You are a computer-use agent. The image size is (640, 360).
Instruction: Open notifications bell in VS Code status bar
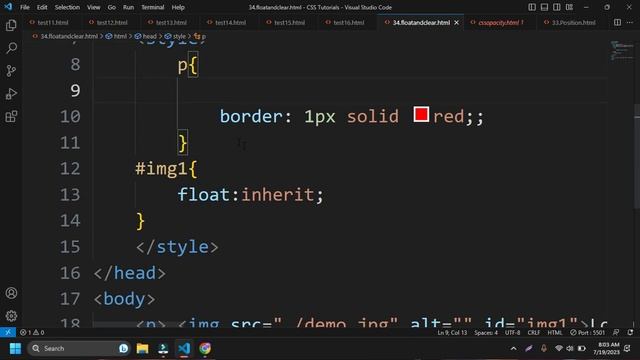point(630,333)
